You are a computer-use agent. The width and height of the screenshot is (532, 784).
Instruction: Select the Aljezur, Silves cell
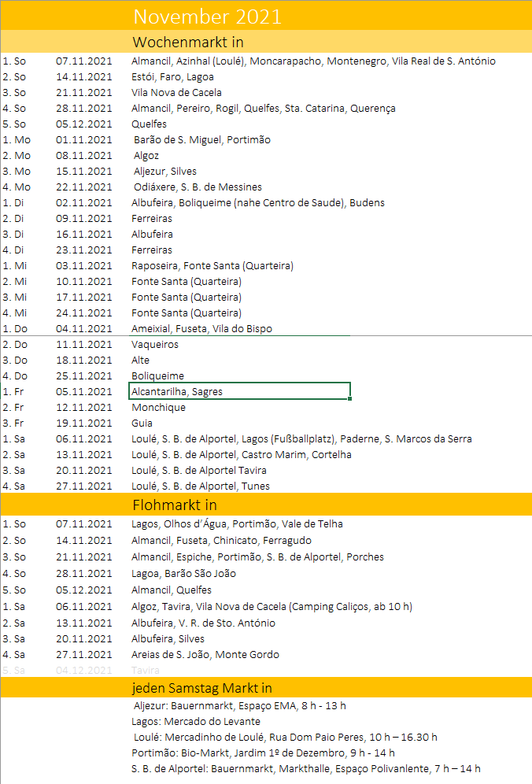pyautogui.click(x=164, y=171)
